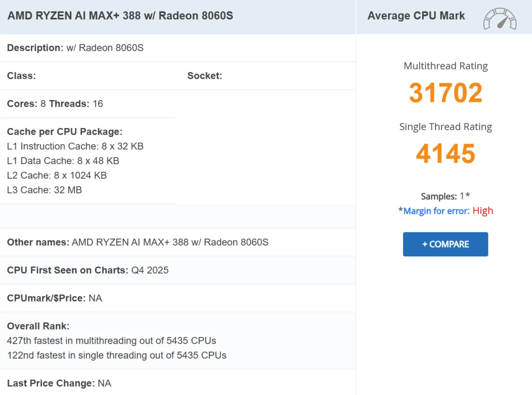Select the Average CPU Mark heading
The image size is (532, 395).
click(x=416, y=15)
